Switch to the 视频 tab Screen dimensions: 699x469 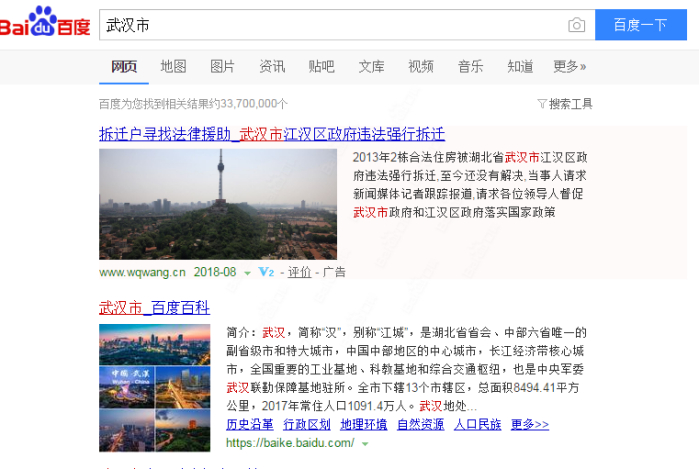click(x=421, y=66)
